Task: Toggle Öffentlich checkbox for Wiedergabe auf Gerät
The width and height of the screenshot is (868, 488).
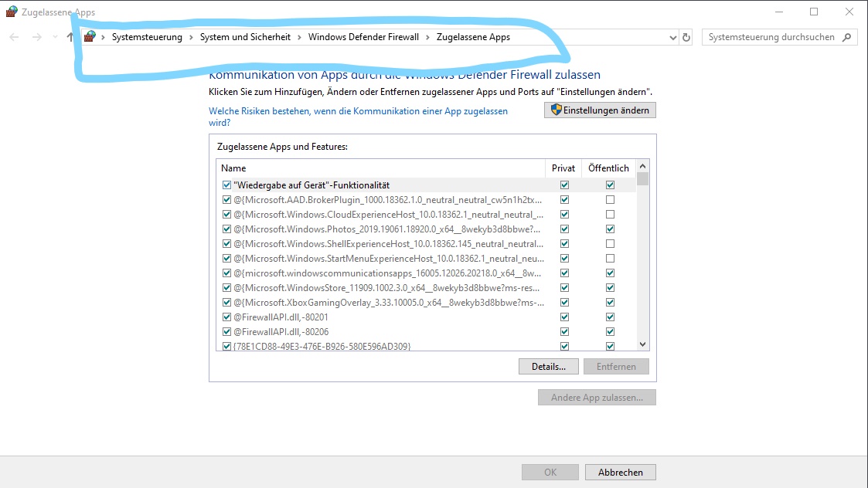Action: pyautogui.click(x=610, y=185)
